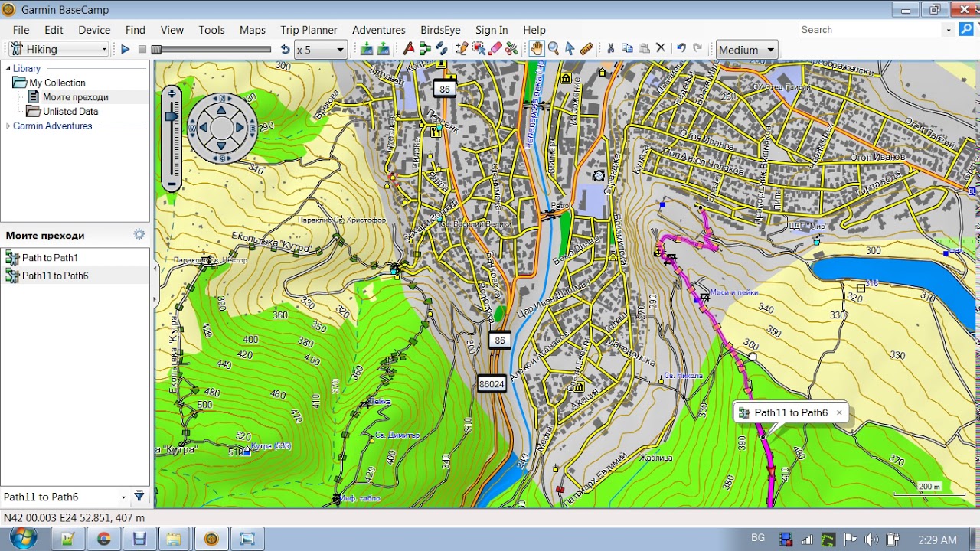Click the map zoom slider handle
Image resolution: width=980 pixels, height=551 pixels.
point(172,117)
